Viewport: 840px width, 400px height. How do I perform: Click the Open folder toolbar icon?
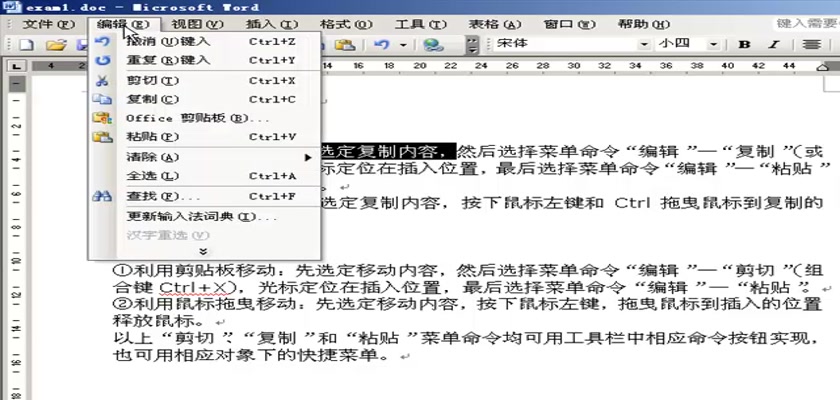click(x=55, y=45)
